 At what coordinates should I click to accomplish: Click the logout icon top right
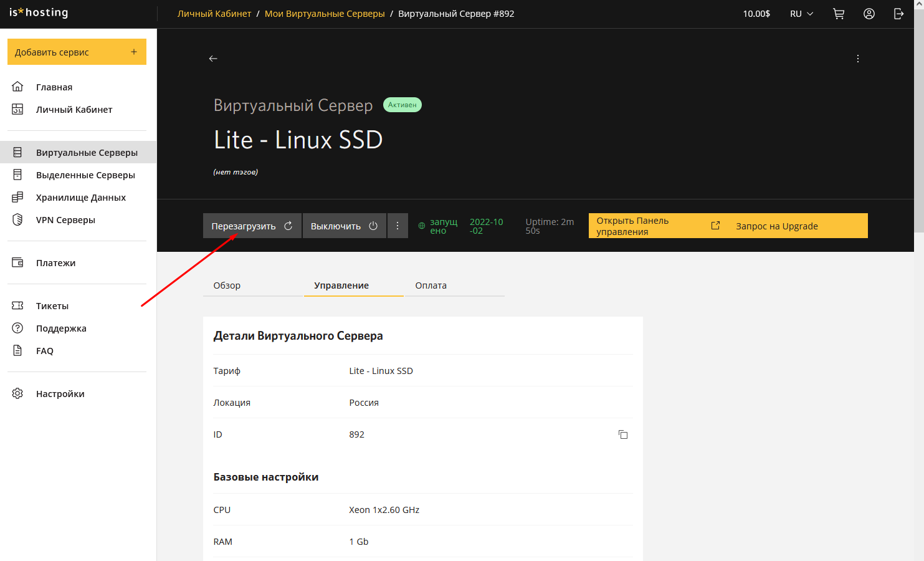point(898,13)
